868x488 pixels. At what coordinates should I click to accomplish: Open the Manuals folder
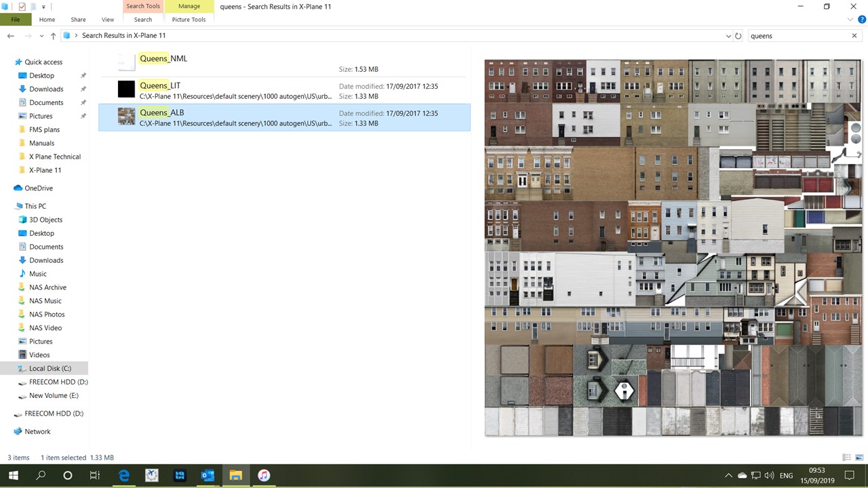tap(41, 143)
